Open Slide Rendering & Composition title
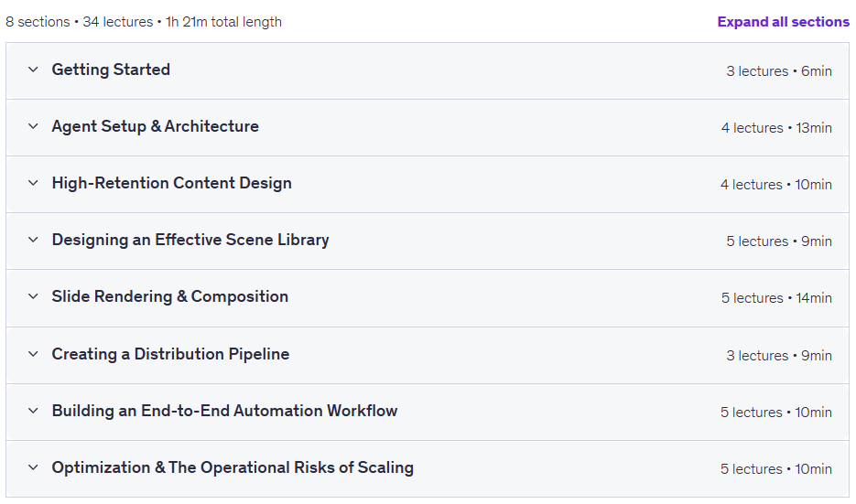The width and height of the screenshot is (856, 504). click(x=169, y=296)
